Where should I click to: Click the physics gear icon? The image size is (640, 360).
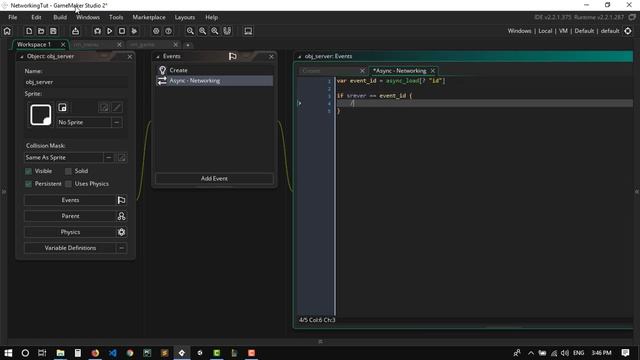tap(121, 232)
